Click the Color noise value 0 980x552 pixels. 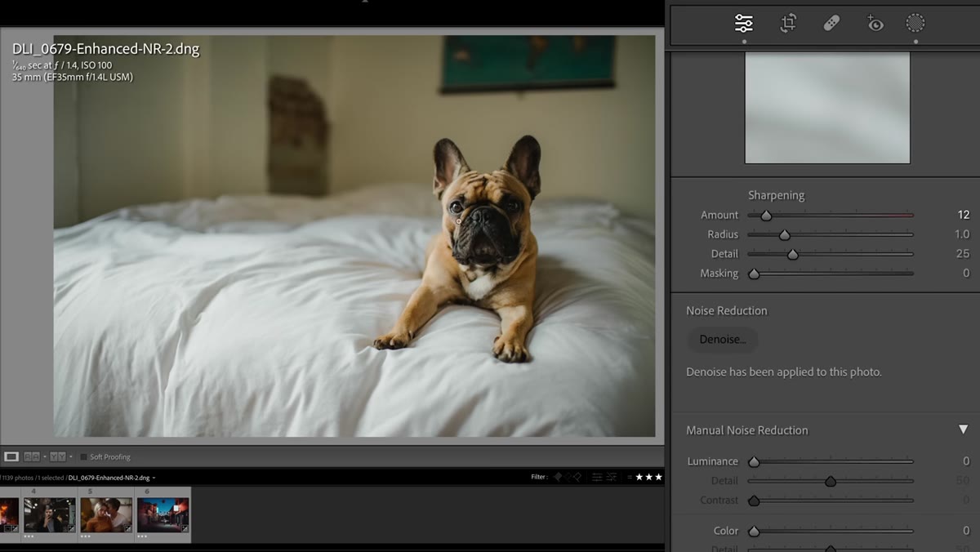point(966,531)
